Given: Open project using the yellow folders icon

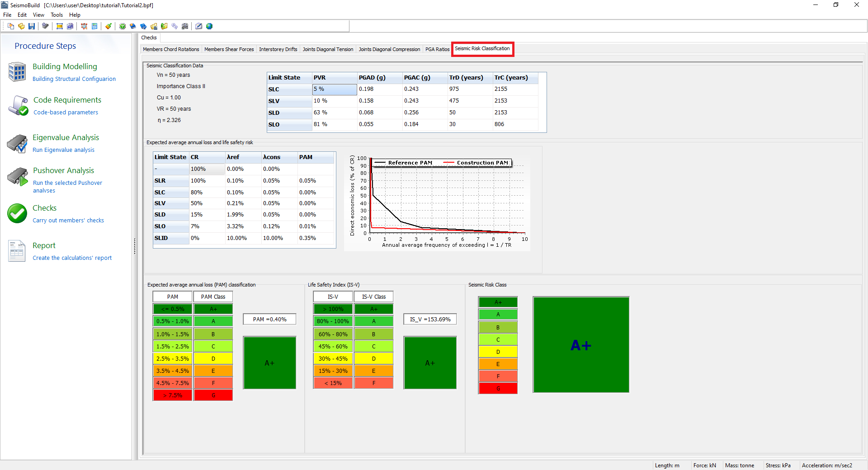Looking at the screenshot, I should click(x=21, y=26).
